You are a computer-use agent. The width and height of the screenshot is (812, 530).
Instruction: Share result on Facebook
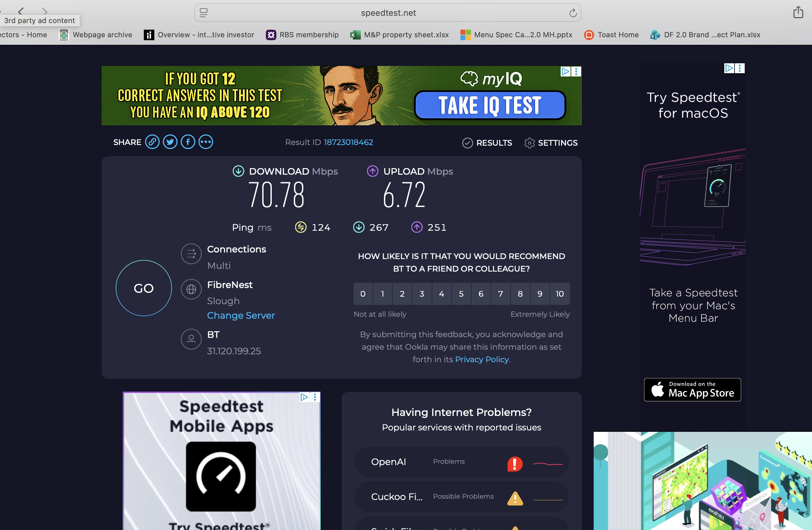(x=188, y=142)
